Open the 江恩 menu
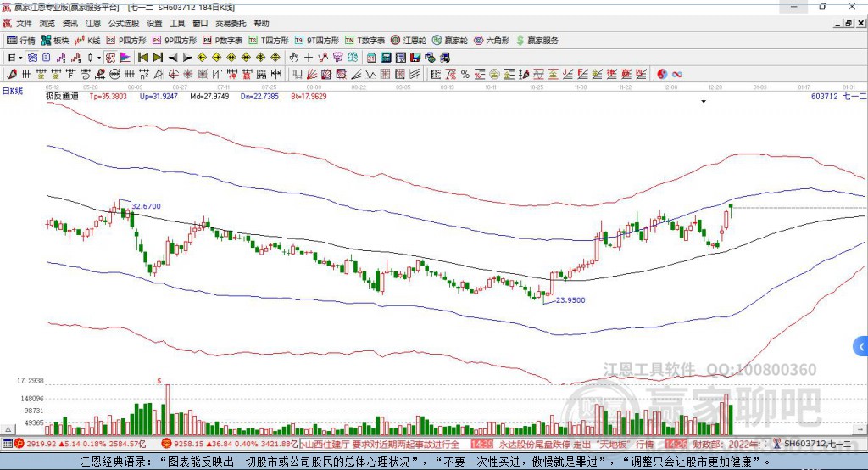Viewport: 868px width, 470px height. pyautogui.click(x=93, y=23)
